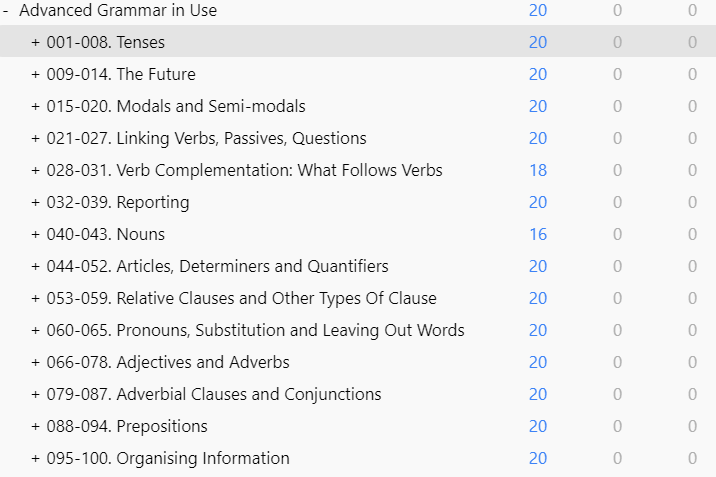Select 053-059. Relative Clauses deck

(x=242, y=298)
